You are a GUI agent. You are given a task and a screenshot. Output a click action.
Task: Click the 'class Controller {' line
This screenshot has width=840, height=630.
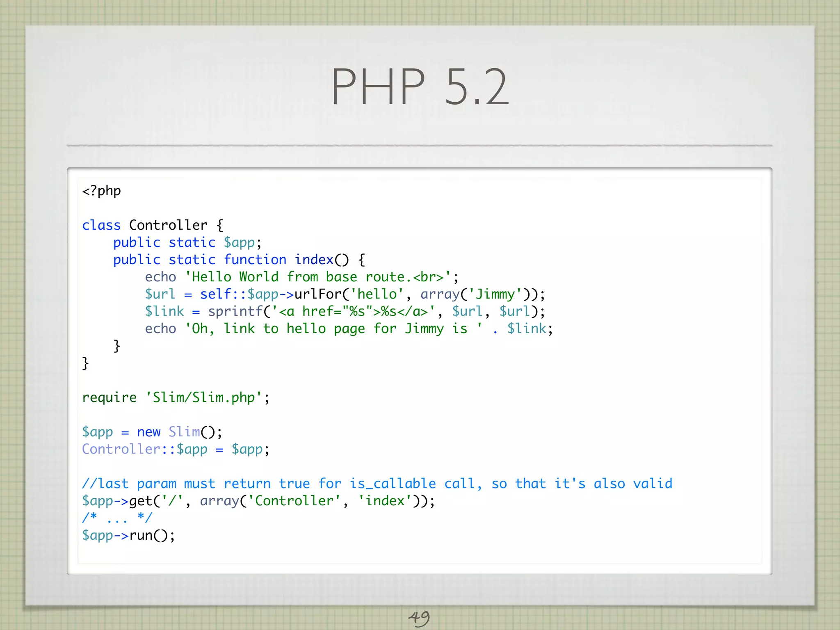pyautogui.click(x=153, y=225)
